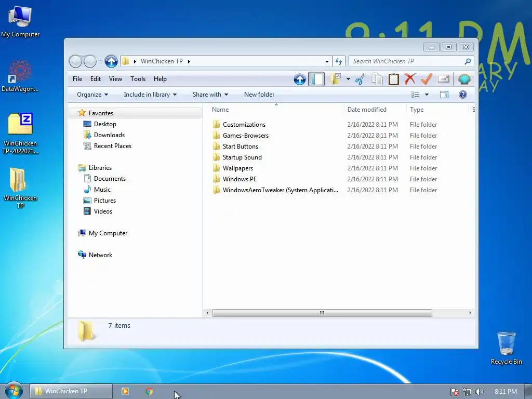Click the Paste clipboard icon

tap(394, 79)
